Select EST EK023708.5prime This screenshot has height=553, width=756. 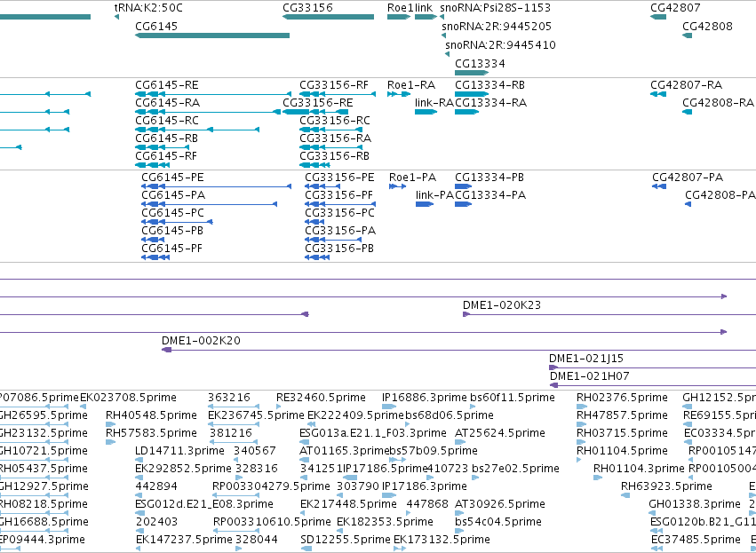click(83, 407)
